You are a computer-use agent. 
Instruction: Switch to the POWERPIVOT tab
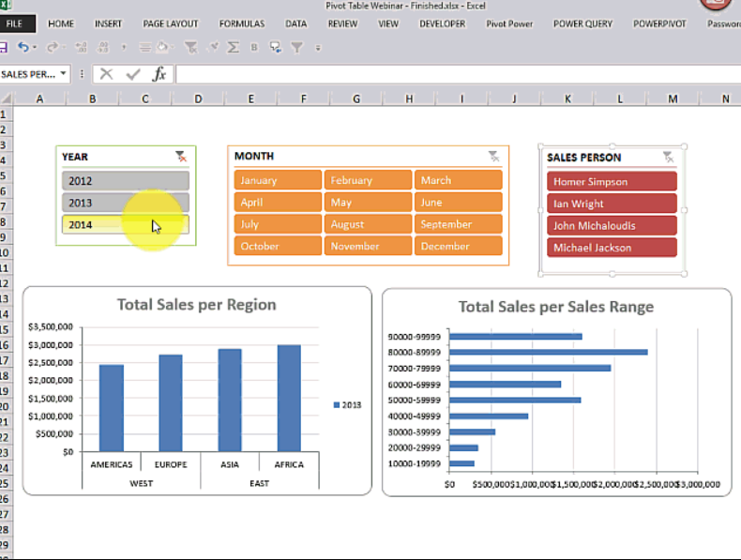tap(659, 23)
